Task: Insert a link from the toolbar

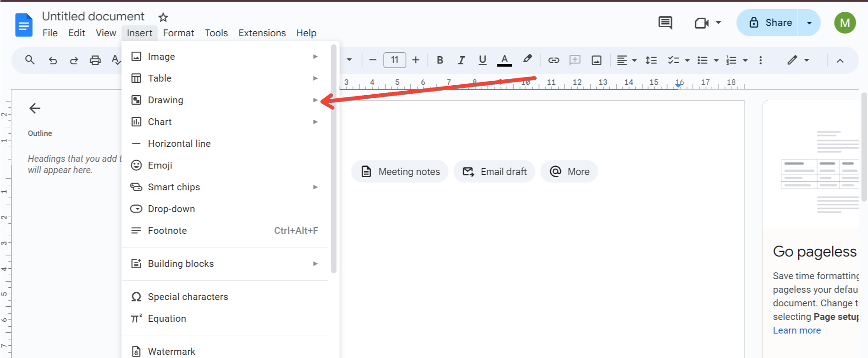Action: click(x=553, y=60)
